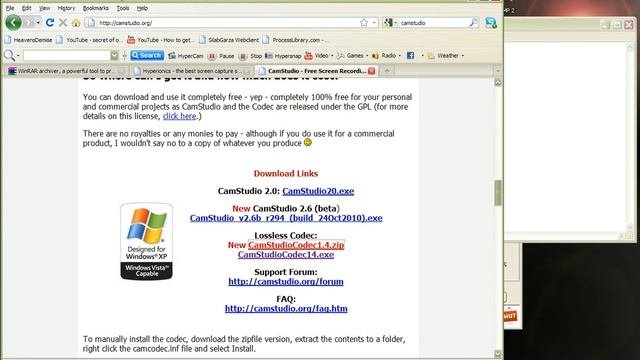640x360 pixels.
Task: Click the stop loading X icon
Action: click(63, 23)
